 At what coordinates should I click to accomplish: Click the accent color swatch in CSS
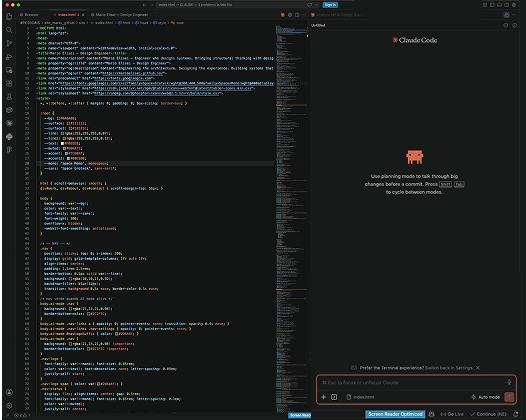pos(66,153)
